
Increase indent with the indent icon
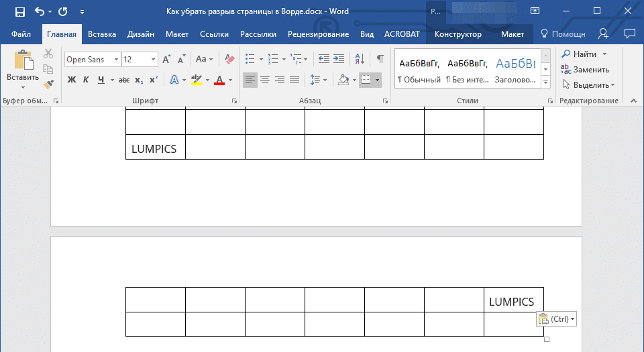[339, 60]
